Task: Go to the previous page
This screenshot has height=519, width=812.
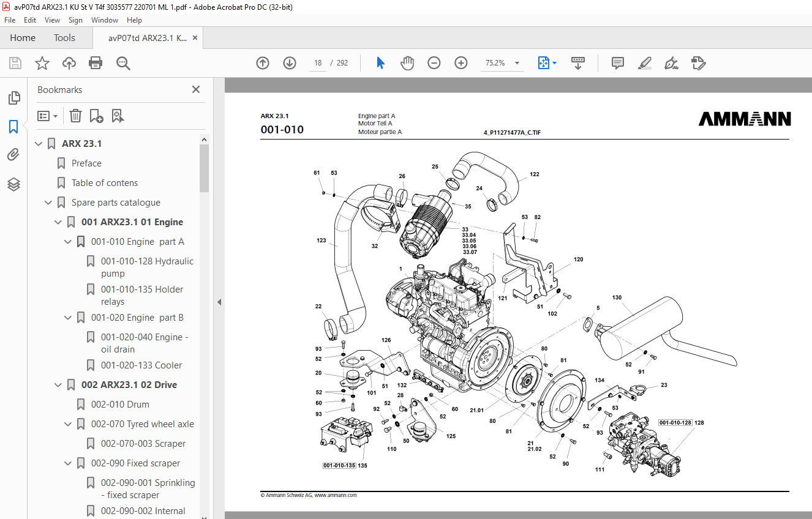Action: click(263, 63)
